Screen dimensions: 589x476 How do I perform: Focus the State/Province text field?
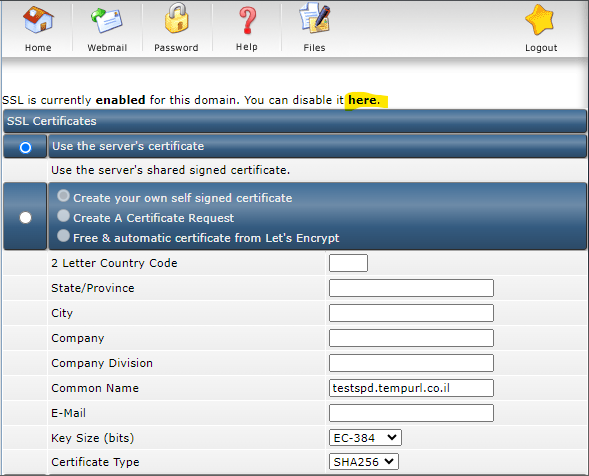click(x=411, y=288)
